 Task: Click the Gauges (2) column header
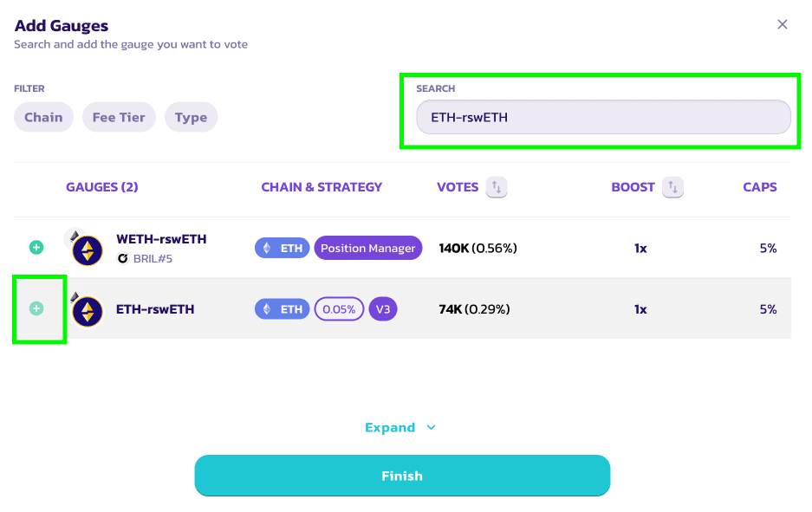click(x=102, y=187)
